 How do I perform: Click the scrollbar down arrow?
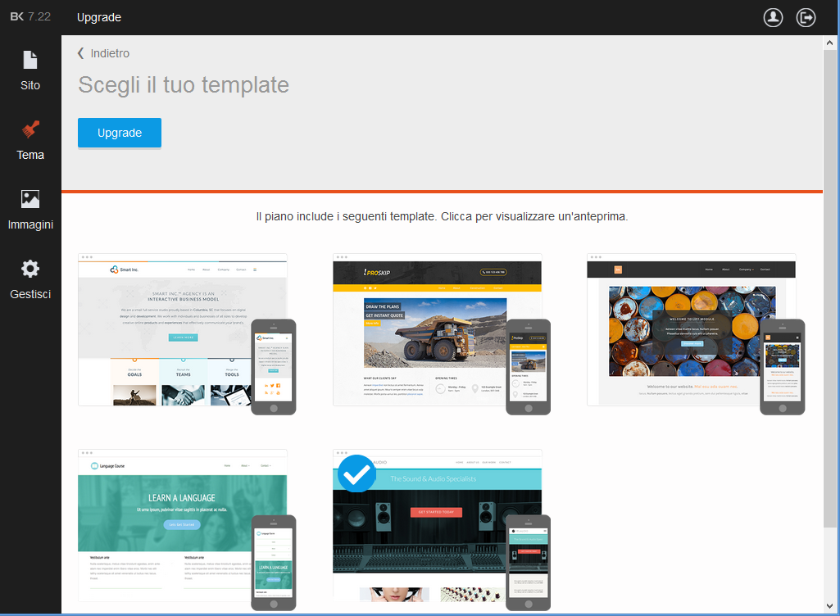click(829, 606)
